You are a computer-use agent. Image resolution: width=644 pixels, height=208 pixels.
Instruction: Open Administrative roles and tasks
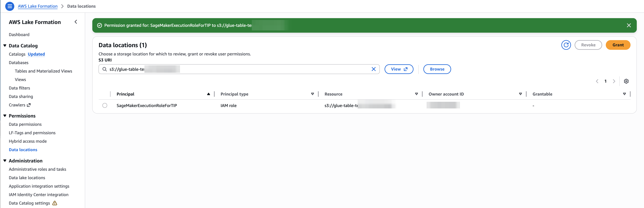(x=37, y=169)
